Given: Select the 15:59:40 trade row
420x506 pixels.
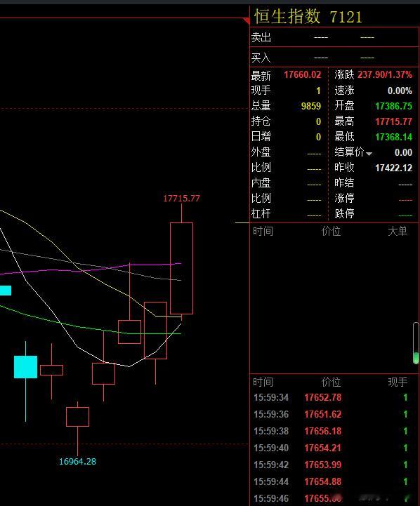Looking at the screenshot, I should coord(332,448).
